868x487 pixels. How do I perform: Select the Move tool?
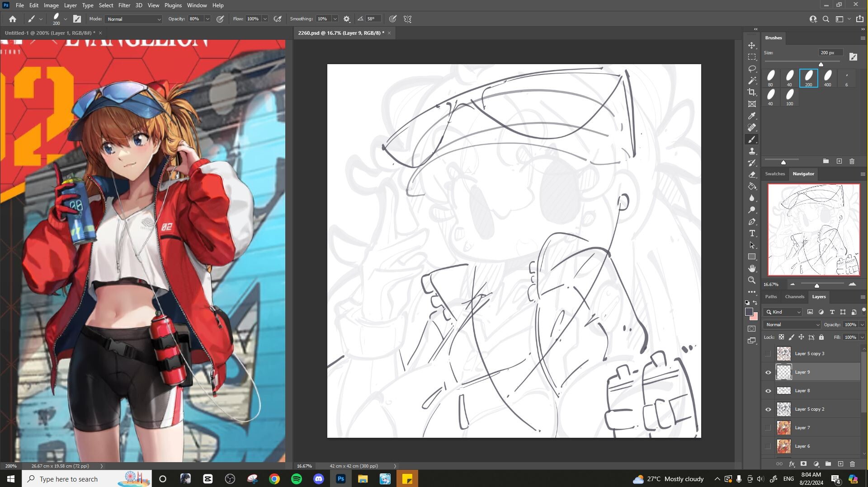coord(752,46)
